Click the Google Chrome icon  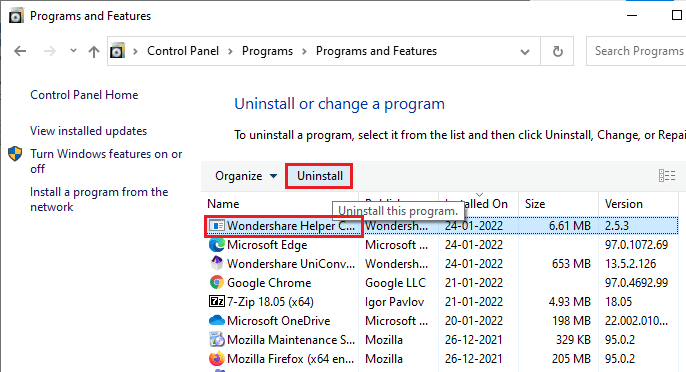pyautogui.click(x=217, y=282)
